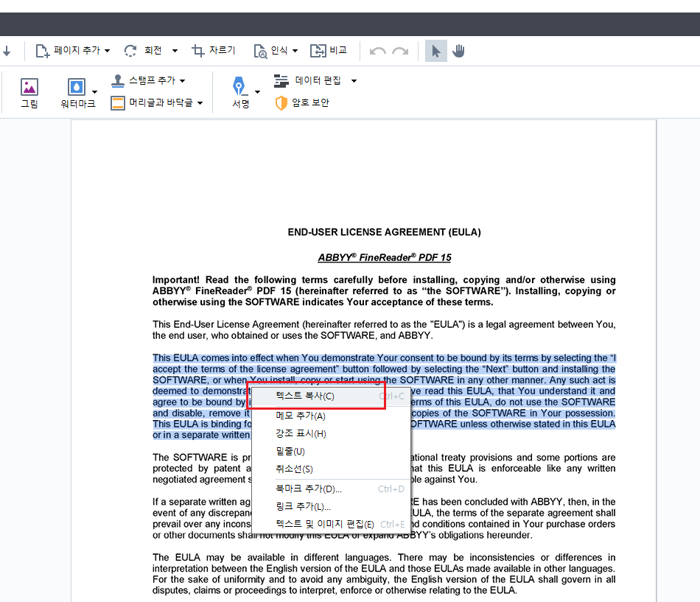
Task: Click the Recognize (인식) icon
Action: tap(260, 52)
